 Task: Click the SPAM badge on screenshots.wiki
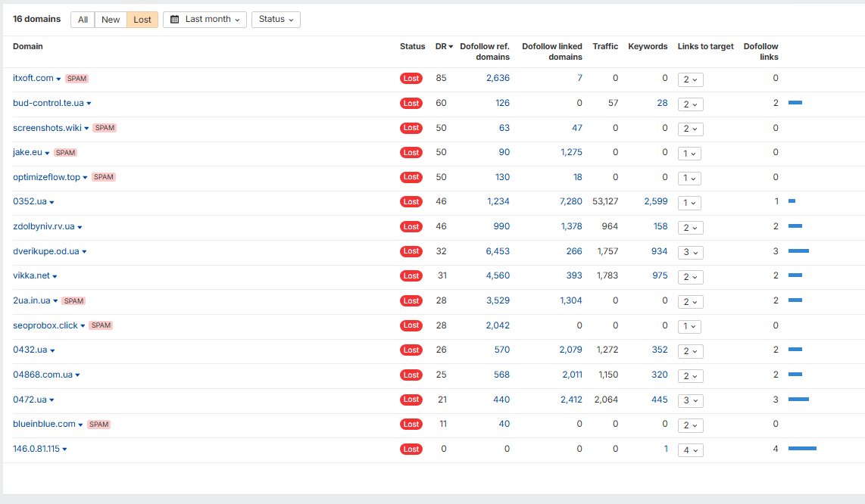pos(105,128)
